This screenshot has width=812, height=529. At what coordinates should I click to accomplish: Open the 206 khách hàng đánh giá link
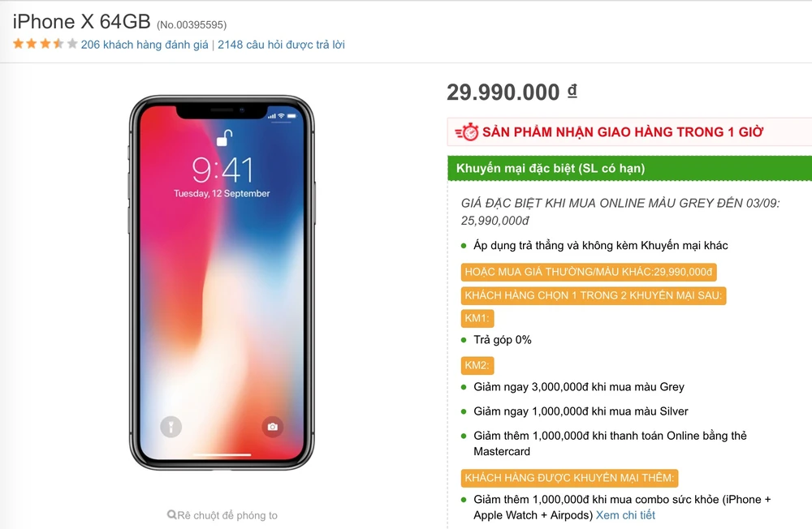(x=145, y=45)
